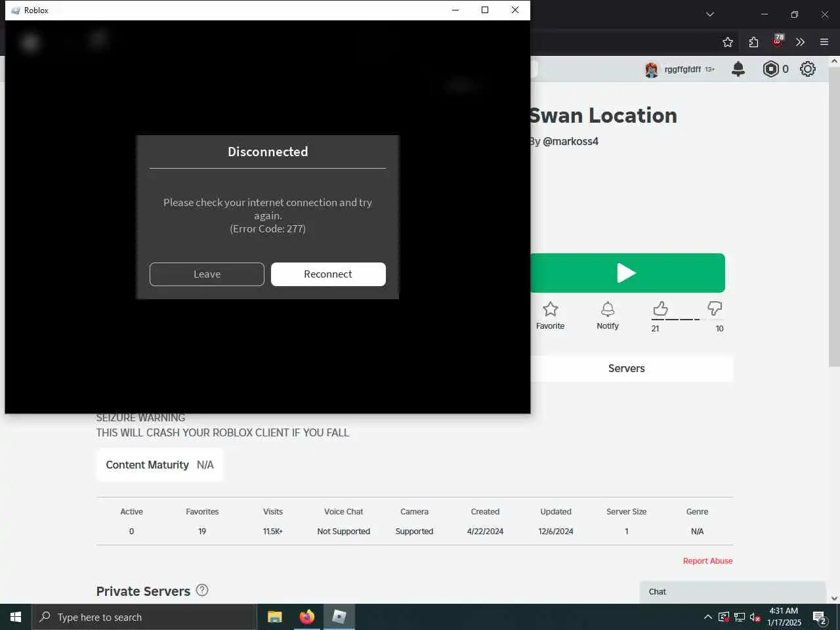Switch to Firefox in taskbar

click(306, 617)
